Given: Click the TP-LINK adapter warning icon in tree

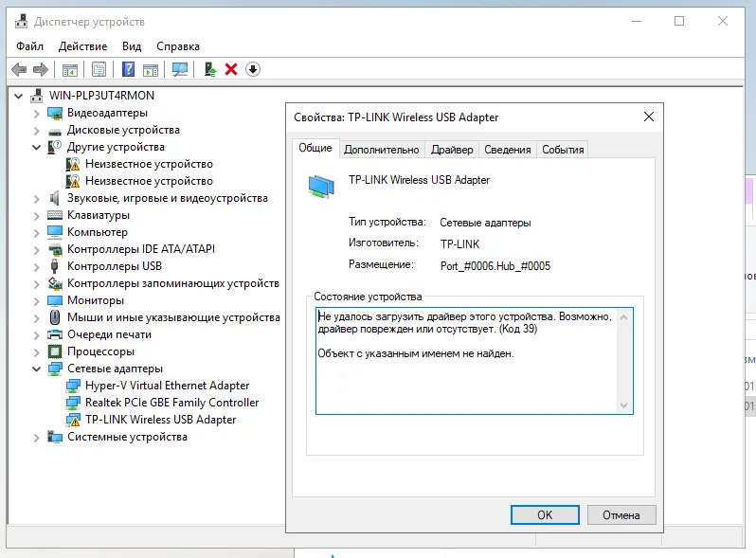Looking at the screenshot, I should [73, 420].
